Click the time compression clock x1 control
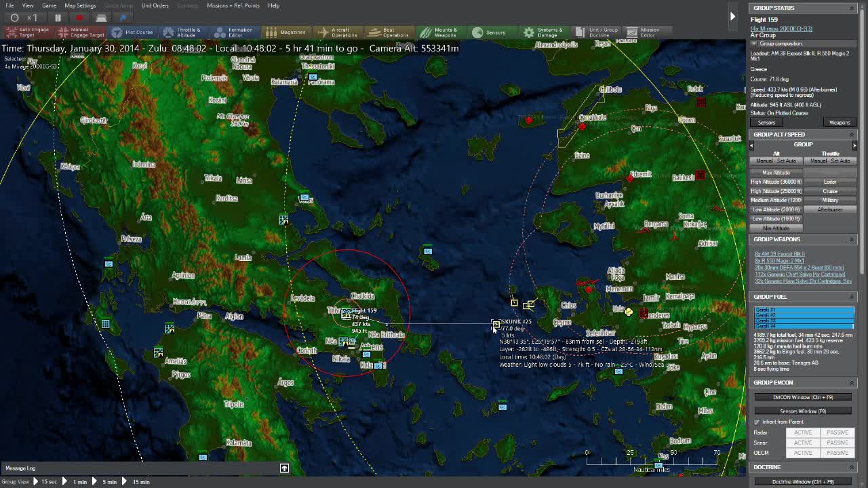This screenshot has width=868, height=488. point(24,18)
